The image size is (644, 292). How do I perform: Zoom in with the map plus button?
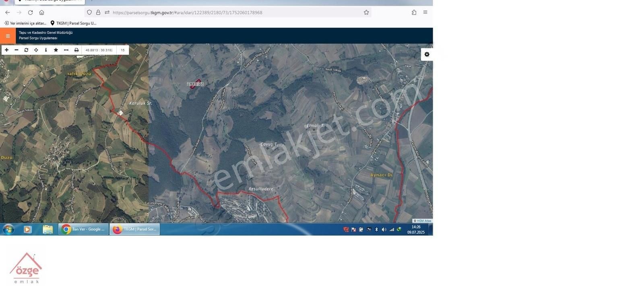coord(6,50)
